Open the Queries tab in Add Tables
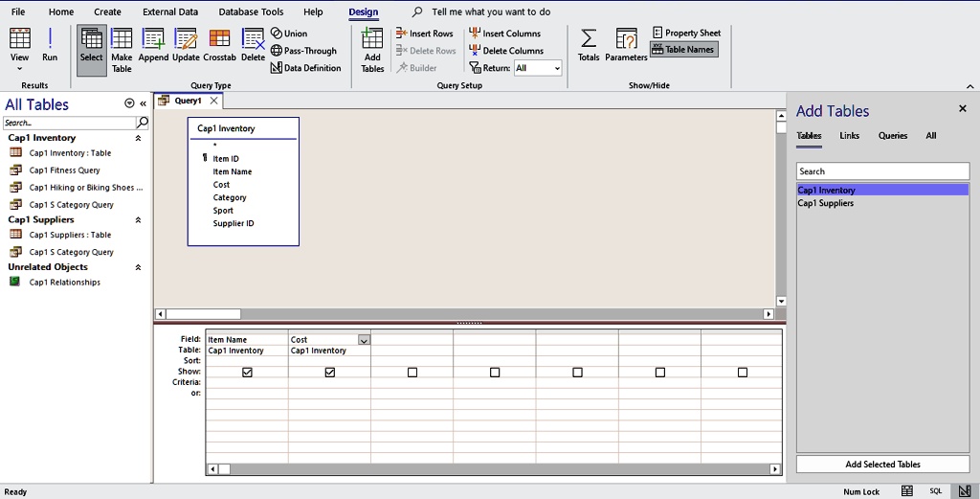The height and width of the screenshot is (499, 980). [x=893, y=135]
